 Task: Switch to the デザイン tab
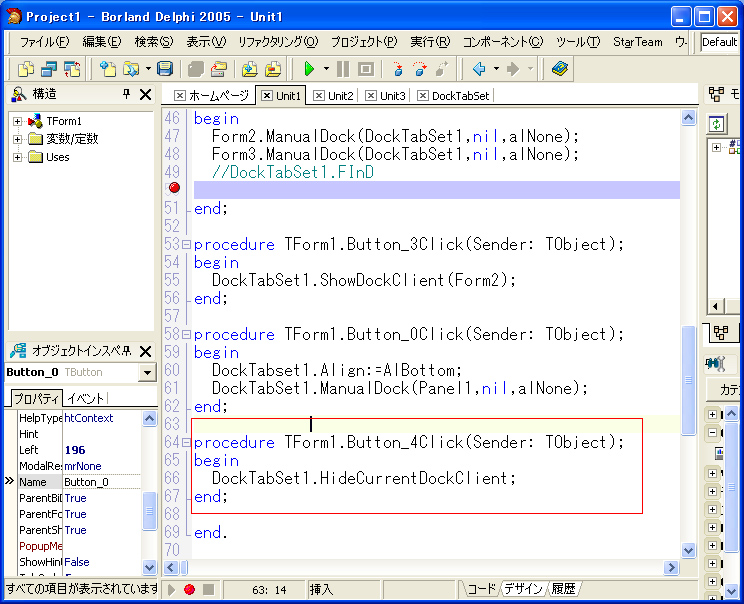[x=523, y=589]
